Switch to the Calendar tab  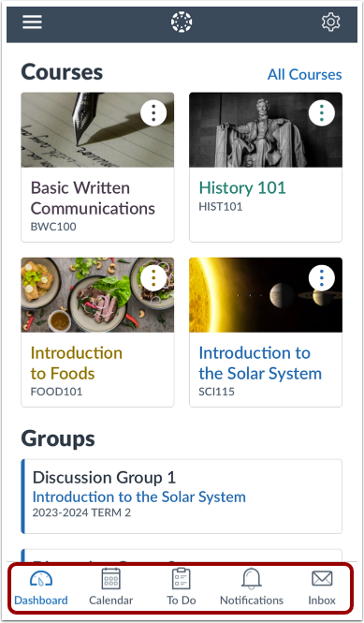pos(110,587)
